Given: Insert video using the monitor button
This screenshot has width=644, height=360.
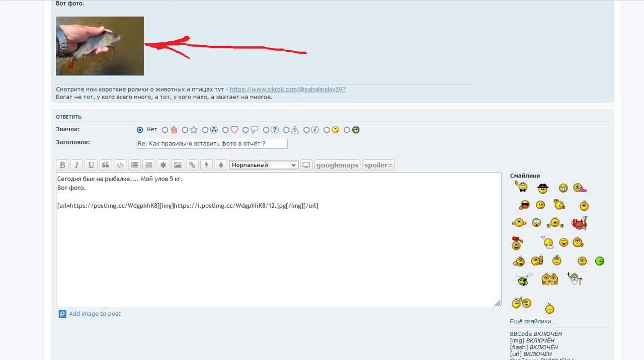Looking at the screenshot, I should point(306,165).
